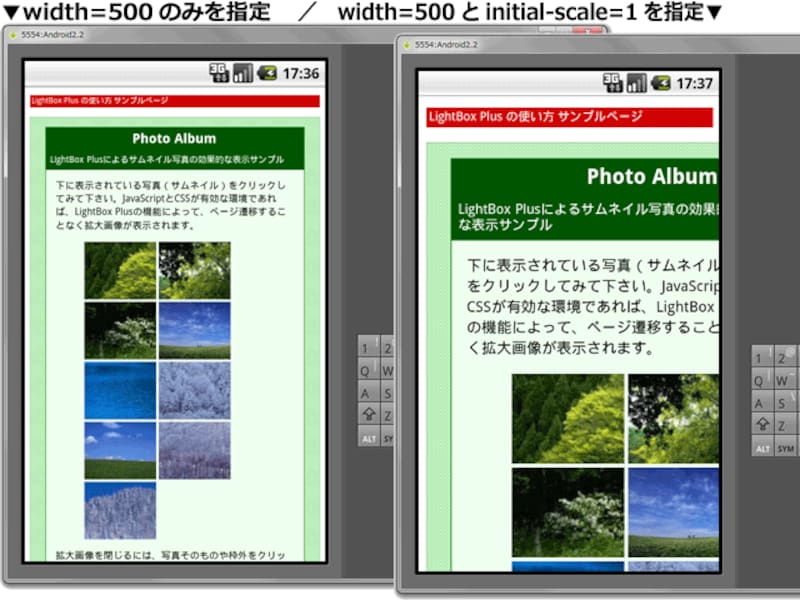Click the 17:36 clock in left emulator
The image size is (800, 600).
tap(301, 73)
